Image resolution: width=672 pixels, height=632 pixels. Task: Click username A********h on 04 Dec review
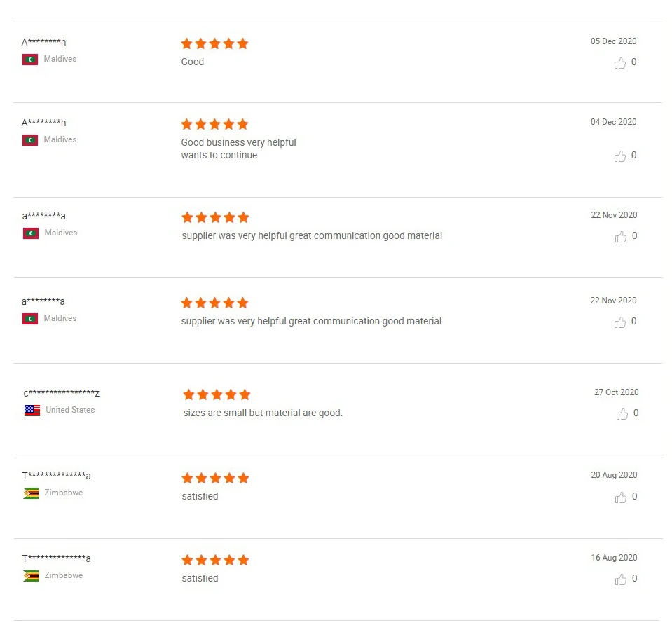[x=43, y=123]
